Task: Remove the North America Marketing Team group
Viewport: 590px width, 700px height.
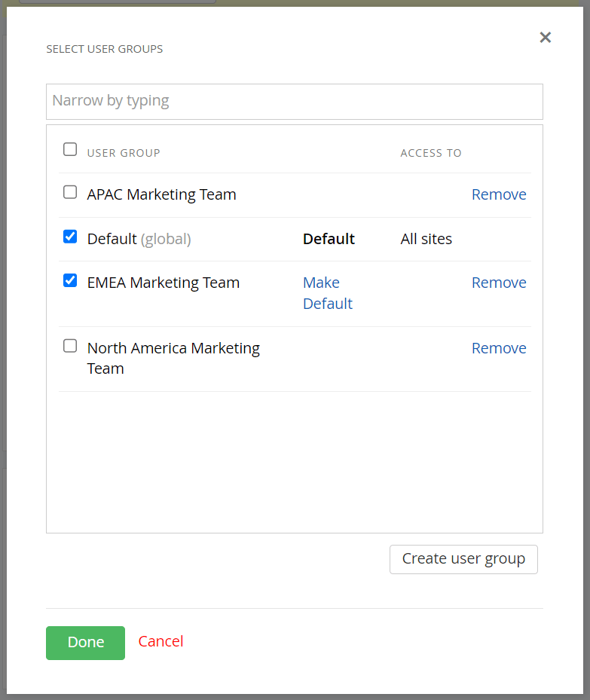Action: tap(498, 348)
